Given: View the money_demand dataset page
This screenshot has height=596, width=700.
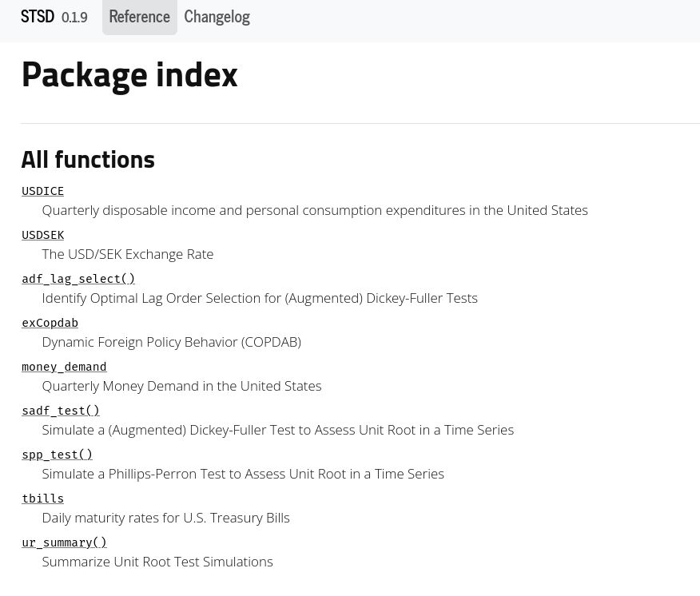Looking at the screenshot, I should coord(64,367).
